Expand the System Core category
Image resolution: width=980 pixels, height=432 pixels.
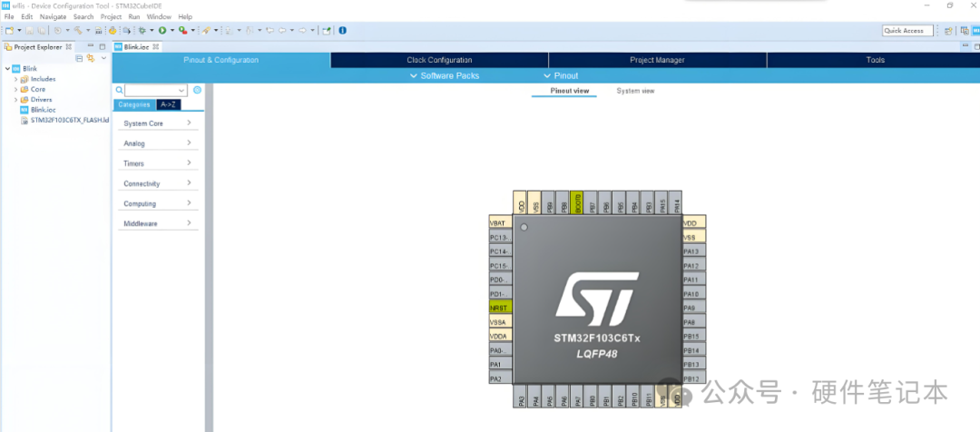click(158, 123)
